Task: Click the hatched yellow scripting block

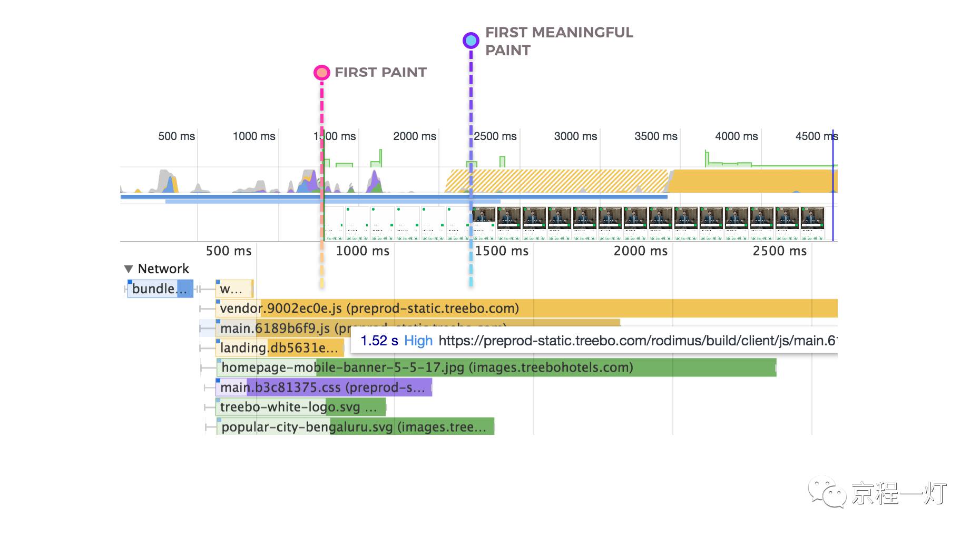Action: (x=556, y=181)
